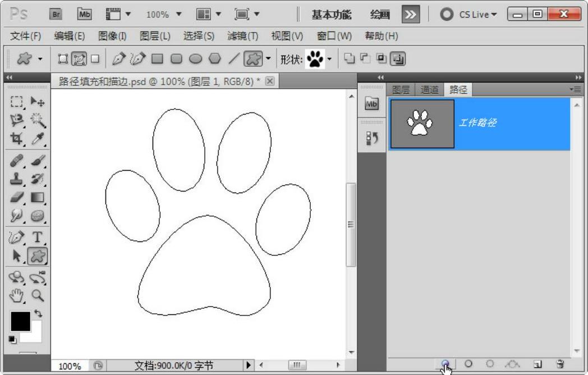Select the Type tool in the toolbox
This screenshot has height=375, width=588.
click(38, 237)
